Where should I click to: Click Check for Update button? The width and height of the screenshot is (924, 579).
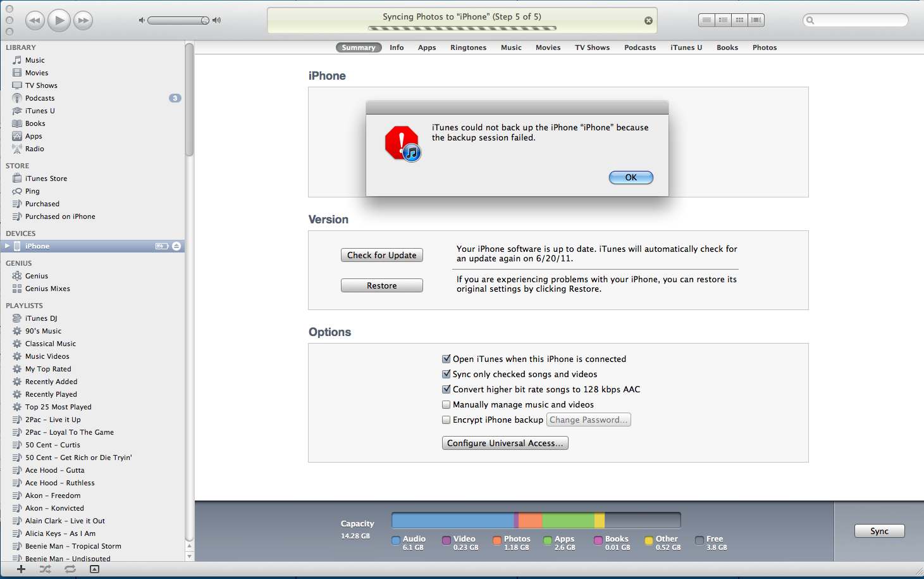pos(382,255)
